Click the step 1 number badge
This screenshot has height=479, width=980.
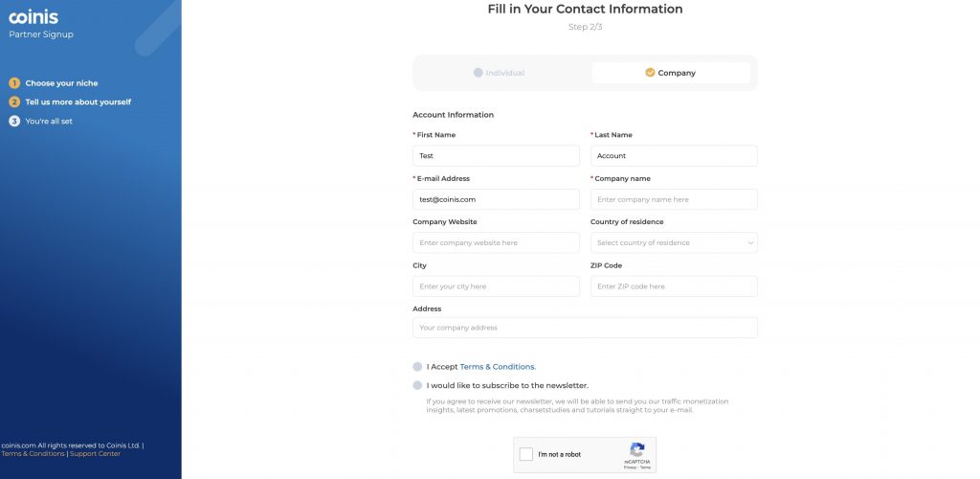coord(14,83)
